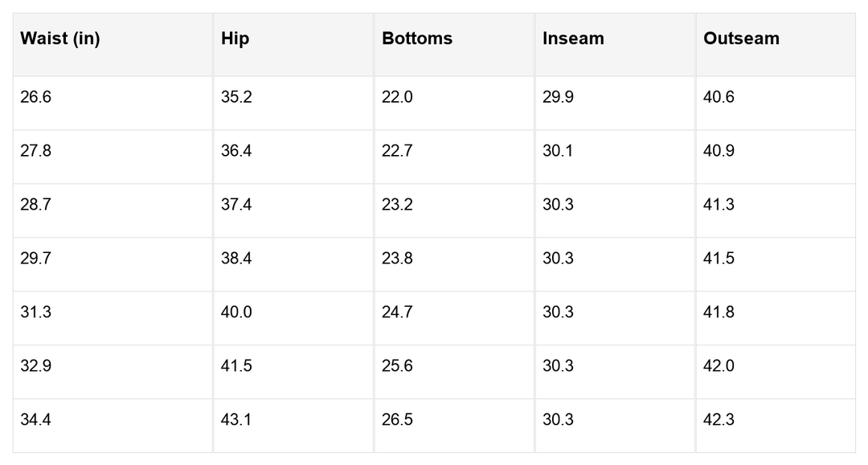The width and height of the screenshot is (868, 465).
Task: Click the Outseam column header
Action: [x=741, y=39]
